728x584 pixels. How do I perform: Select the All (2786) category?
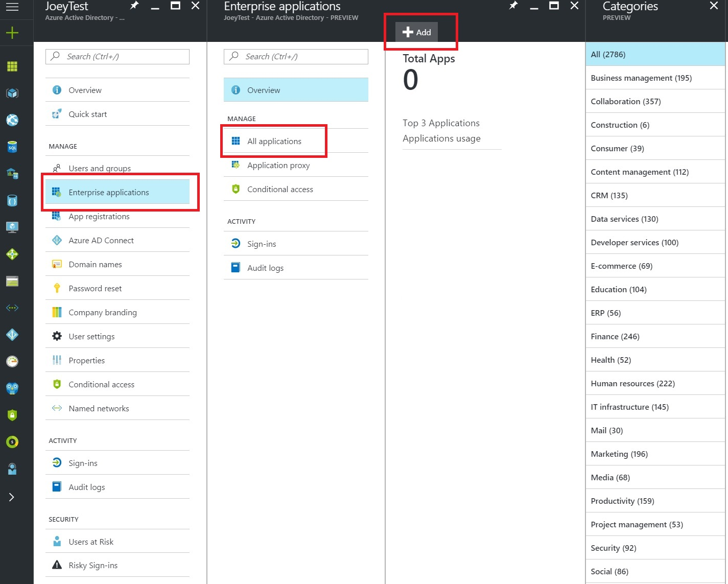pos(655,54)
